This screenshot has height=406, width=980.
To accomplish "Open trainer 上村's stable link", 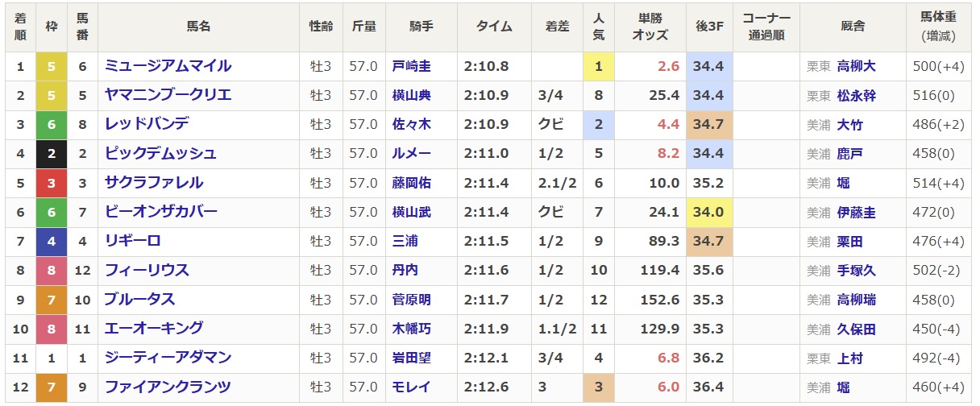I will [x=850, y=358].
